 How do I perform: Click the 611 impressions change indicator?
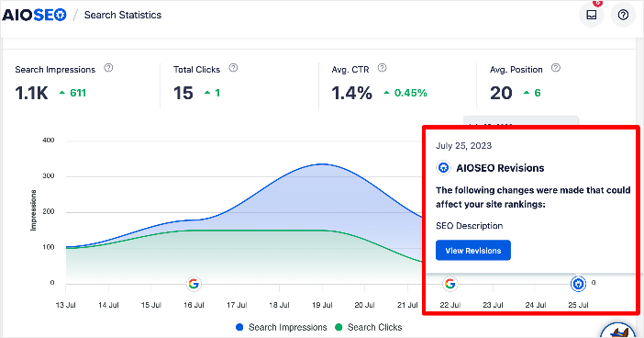click(x=72, y=93)
